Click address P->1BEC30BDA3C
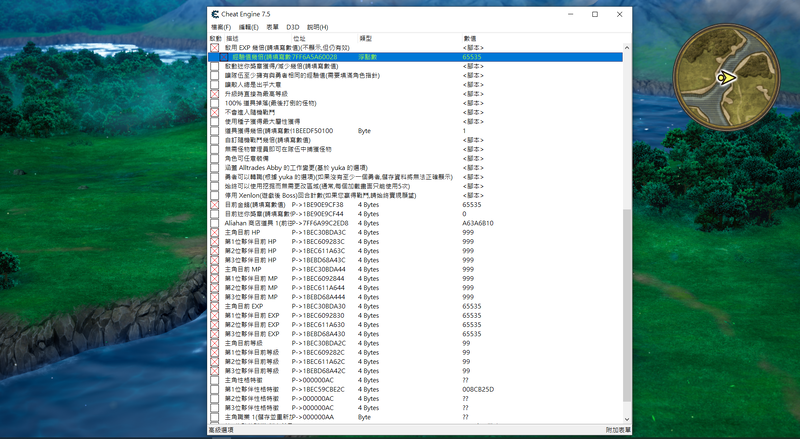The image size is (800, 439). (318, 232)
